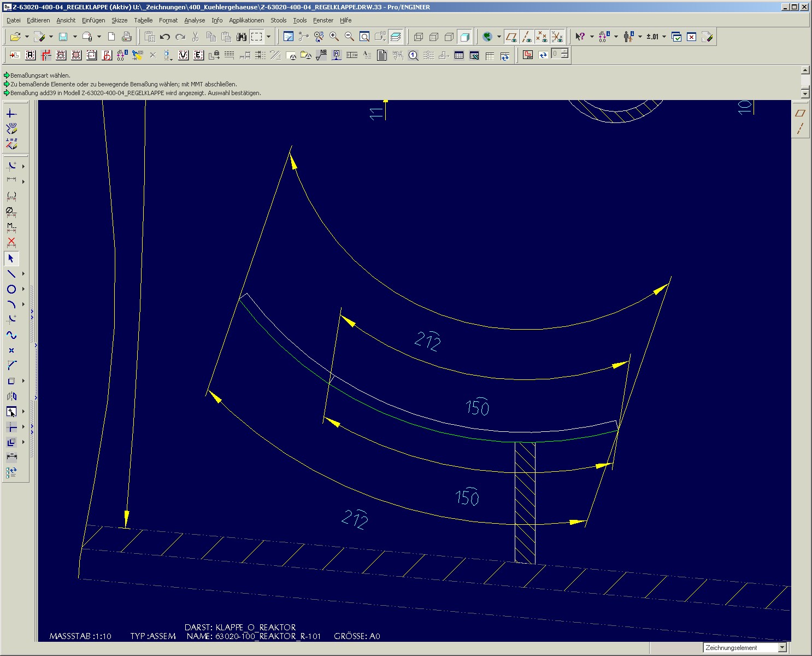Screen dimensions: 812x656
Task: Enable shaded model display mode
Action: [465, 37]
